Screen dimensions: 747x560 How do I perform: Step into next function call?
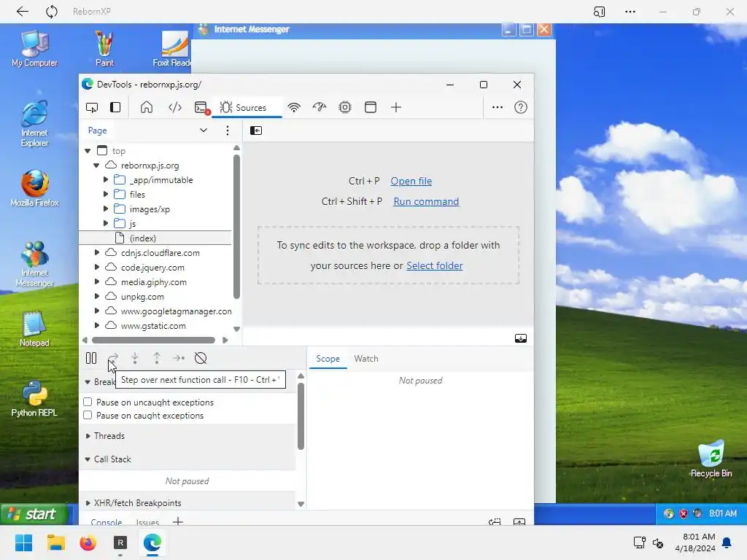(135, 358)
